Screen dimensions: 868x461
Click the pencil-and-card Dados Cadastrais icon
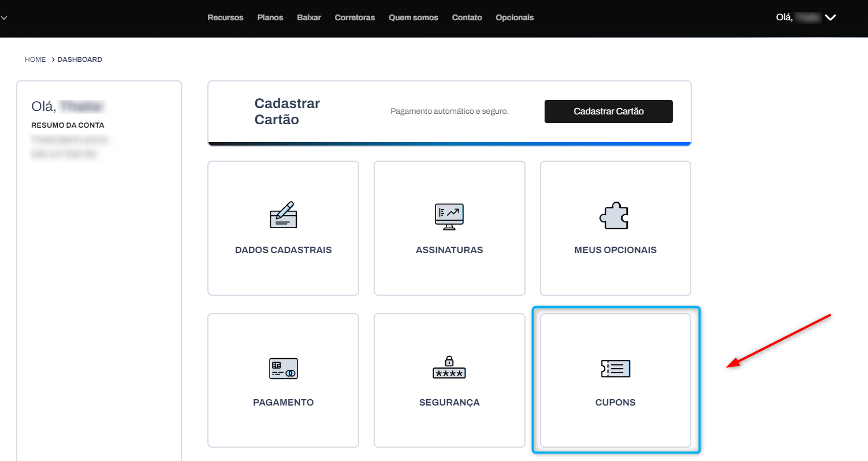(283, 215)
